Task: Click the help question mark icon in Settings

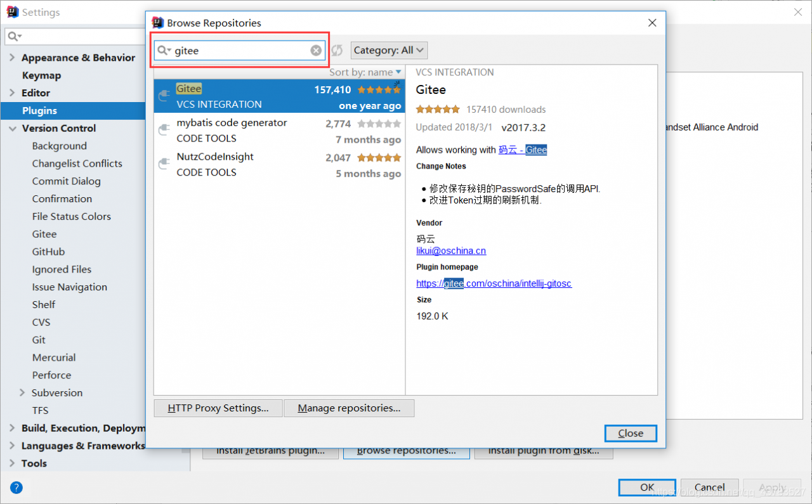Action: pos(16,488)
